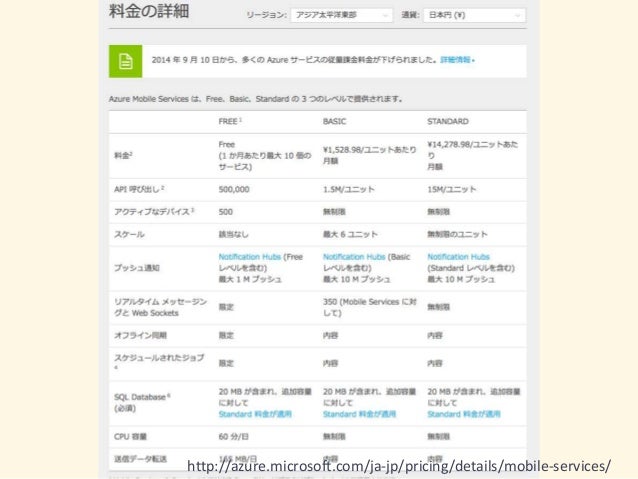The image size is (638, 479).
Task: Click Standard 料金が適用 link in BASIC column
Action: click(x=359, y=414)
